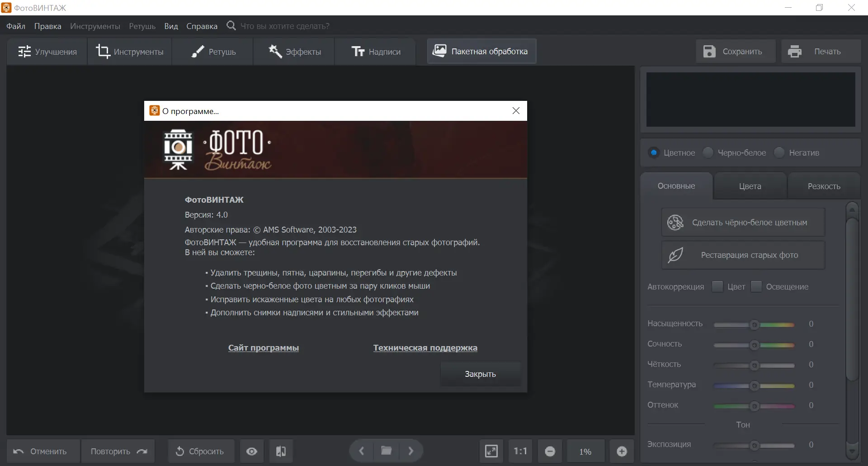Click the Насыщенность slider handle
The width and height of the screenshot is (868, 466).
(x=754, y=324)
